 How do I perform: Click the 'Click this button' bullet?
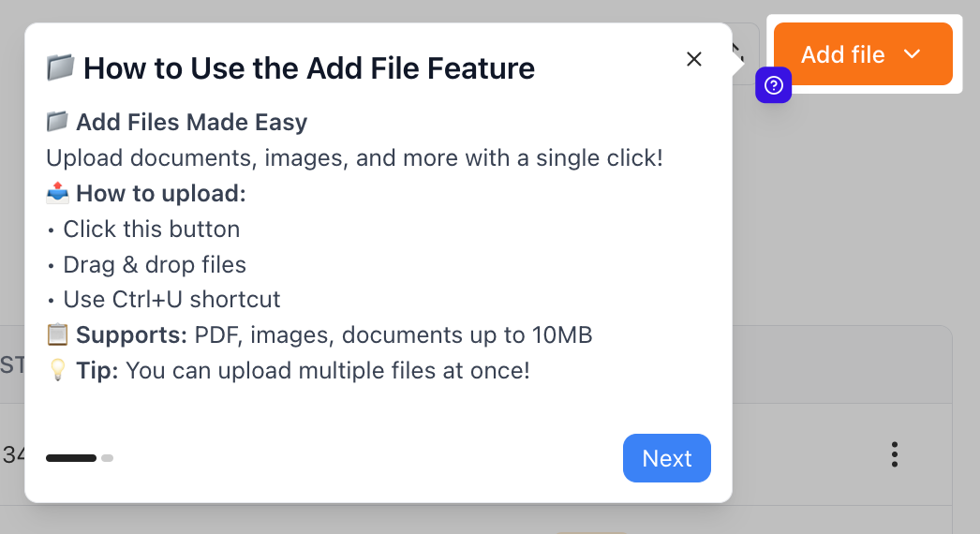point(151,229)
